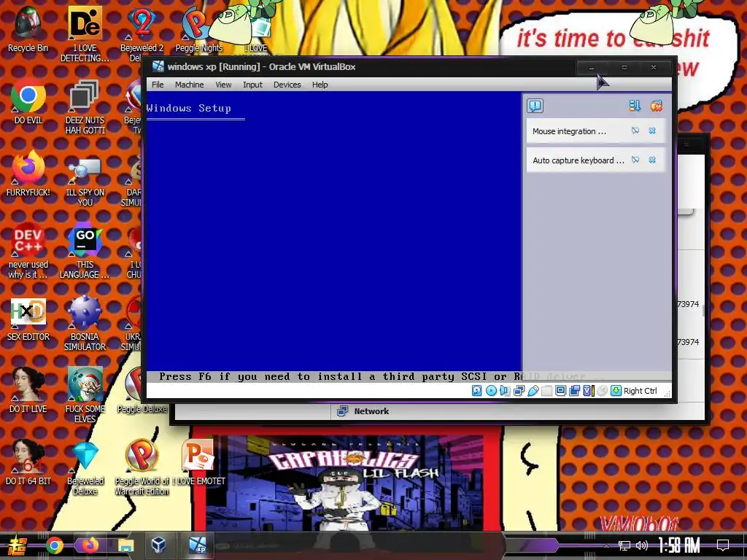Click the recording status icon
747x560 pixels.
(575, 391)
